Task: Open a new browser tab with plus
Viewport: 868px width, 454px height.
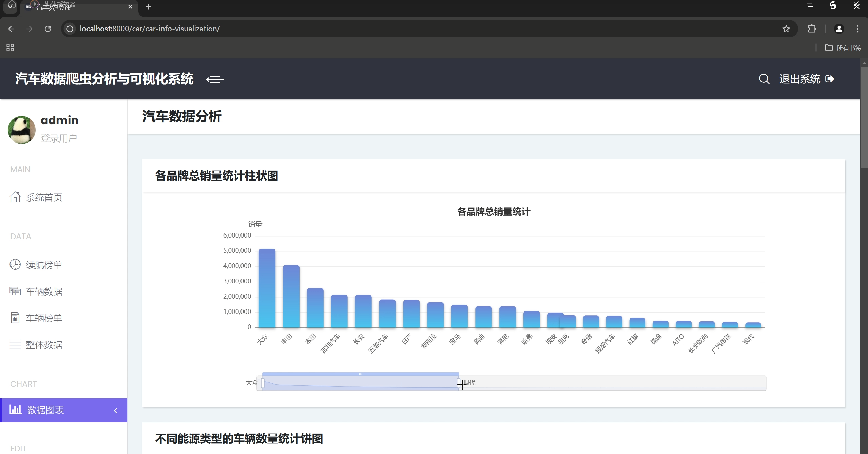Action: coord(149,7)
